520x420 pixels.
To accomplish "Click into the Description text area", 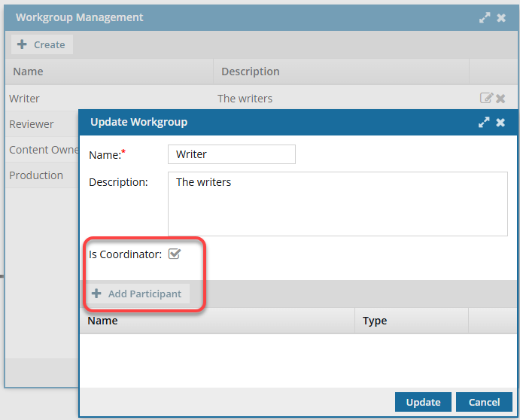I will [337, 203].
